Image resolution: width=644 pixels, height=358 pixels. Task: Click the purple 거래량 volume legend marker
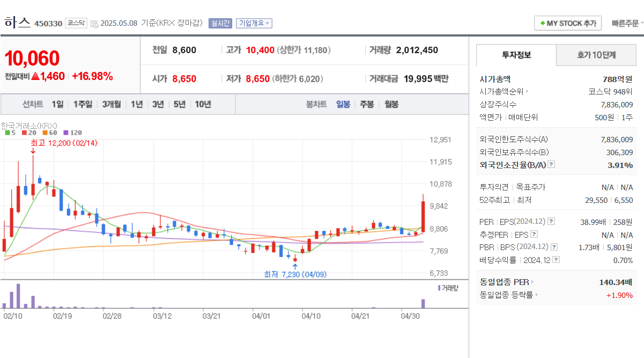pyautogui.click(x=439, y=288)
